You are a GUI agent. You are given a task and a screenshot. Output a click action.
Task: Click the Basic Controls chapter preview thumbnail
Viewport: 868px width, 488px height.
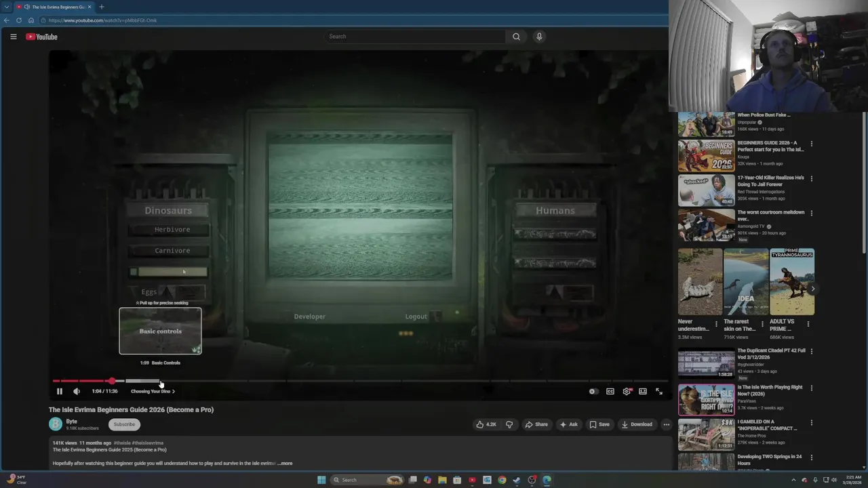tap(160, 331)
